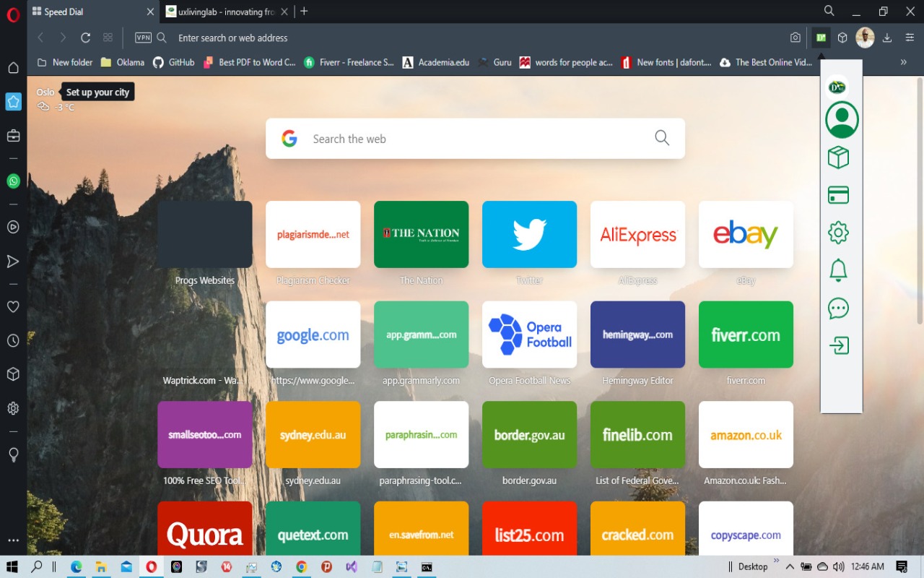Click the logo at top of extension popup
The height and width of the screenshot is (578, 924).
tap(837, 87)
